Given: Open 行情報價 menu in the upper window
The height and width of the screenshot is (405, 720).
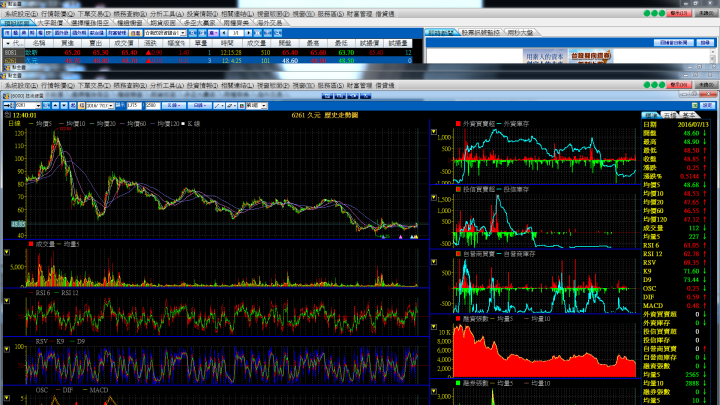Looking at the screenshot, I should pos(57,14).
